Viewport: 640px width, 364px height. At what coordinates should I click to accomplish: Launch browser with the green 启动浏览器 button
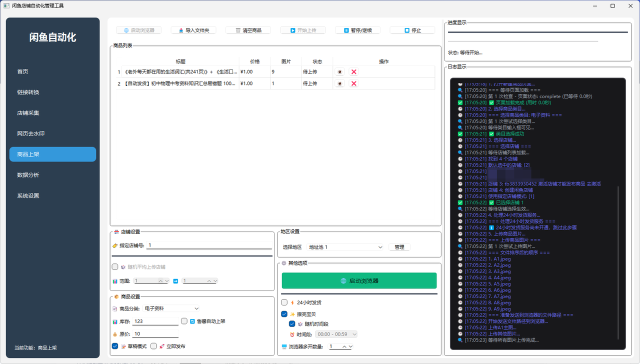[359, 280]
